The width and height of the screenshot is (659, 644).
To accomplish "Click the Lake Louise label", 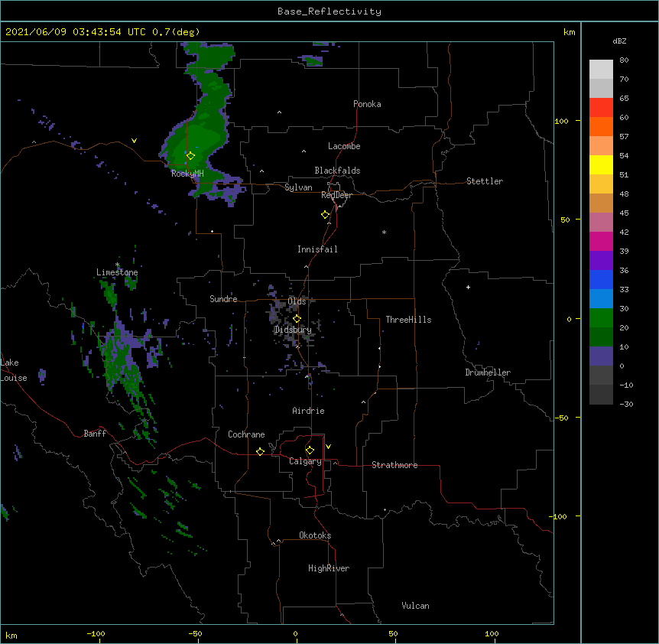I will (x=14, y=370).
